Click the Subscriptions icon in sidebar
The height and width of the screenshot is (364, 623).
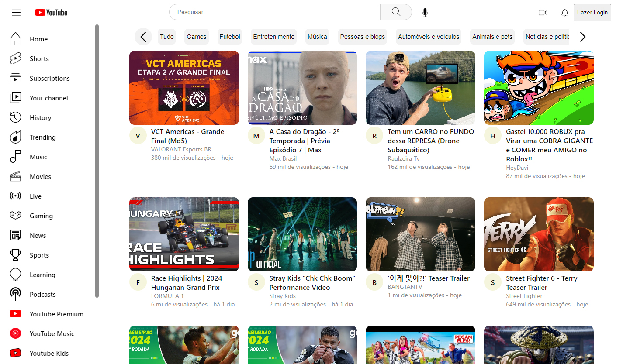(15, 78)
